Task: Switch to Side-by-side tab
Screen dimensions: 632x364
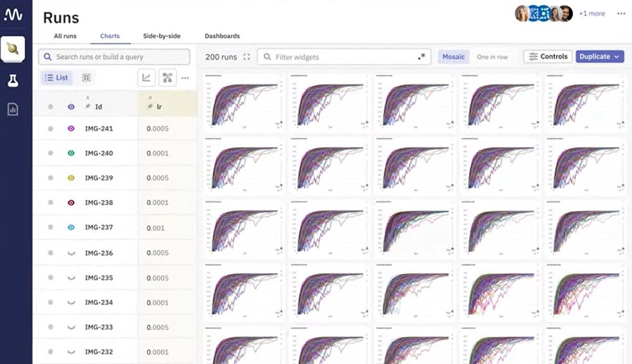Action: pyautogui.click(x=162, y=36)
